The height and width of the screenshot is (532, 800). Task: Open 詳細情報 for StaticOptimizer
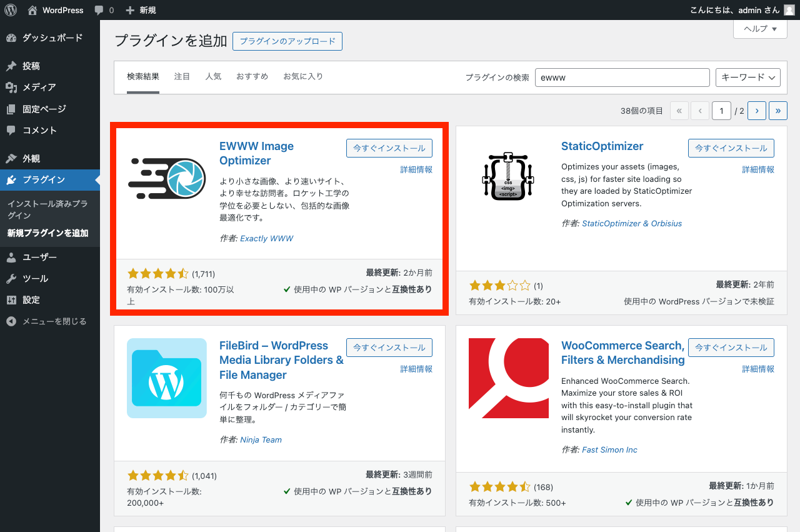(758, 169)
